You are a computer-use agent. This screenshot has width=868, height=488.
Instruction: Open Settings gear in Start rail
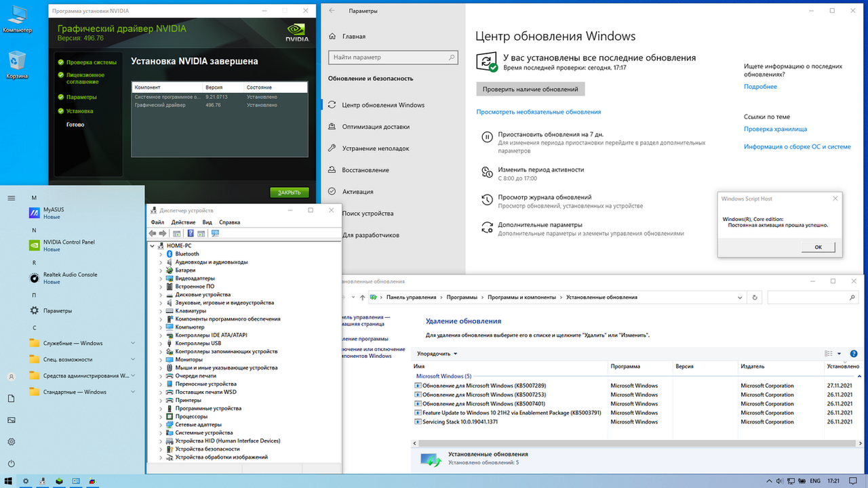click(x=12, y=441)
